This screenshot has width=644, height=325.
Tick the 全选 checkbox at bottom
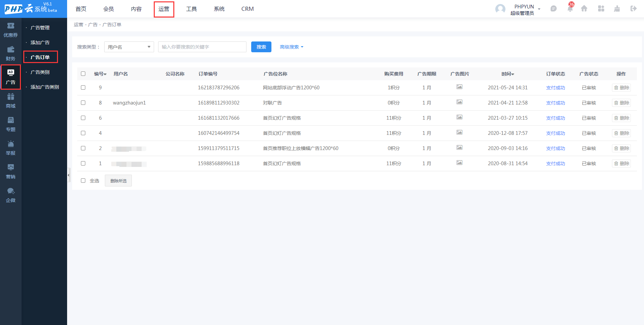[x=83, y=181]
